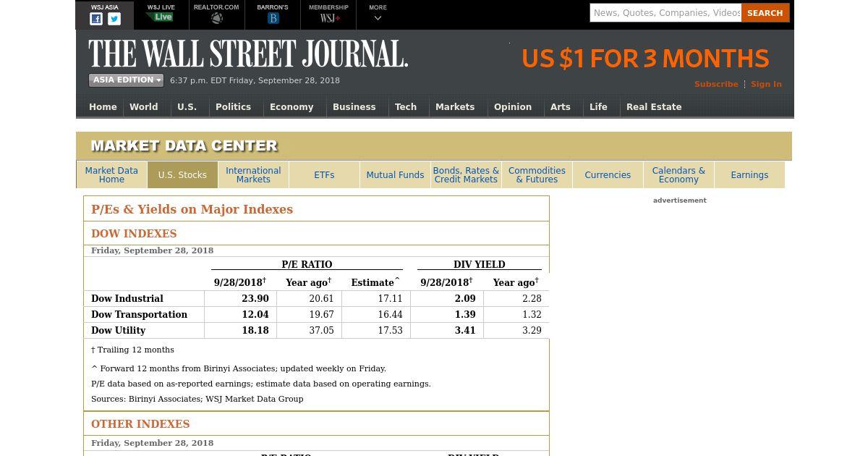Image resolution: width=868 pixels, height=456 pixels.
Task: Open Real Estate section
Action: (654, 106)
